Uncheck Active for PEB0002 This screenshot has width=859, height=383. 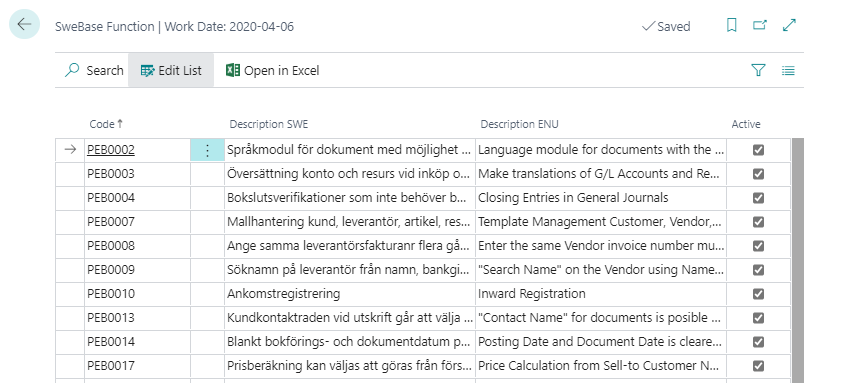[x=758, y=150]
